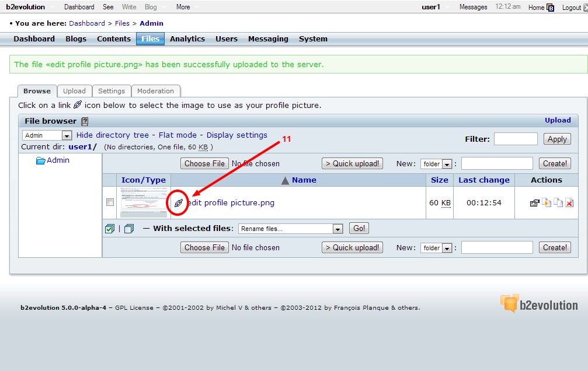Click the Hide directory tree link
Viewport: 588px width, 371px height.
[113, 135]
